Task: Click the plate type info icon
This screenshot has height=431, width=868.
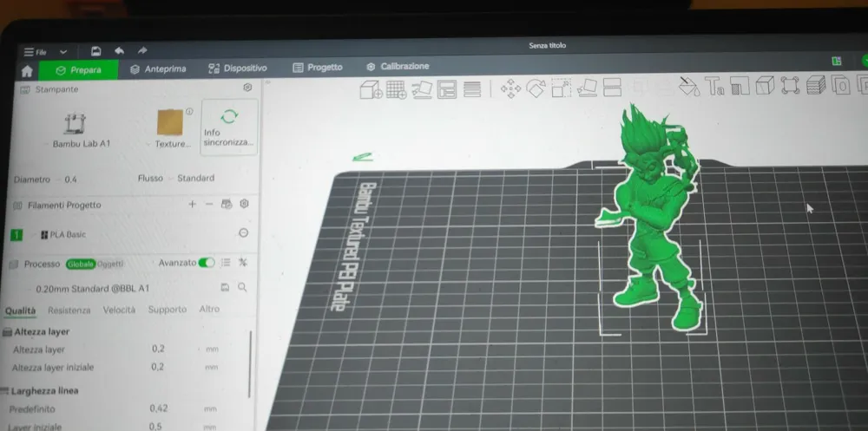Action: 189,111
